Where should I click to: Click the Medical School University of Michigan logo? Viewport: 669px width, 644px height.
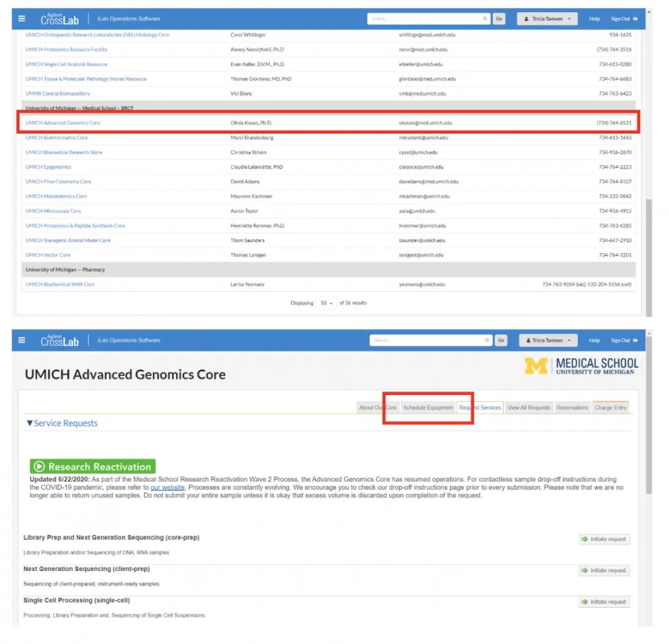click(x=581, y=366)
